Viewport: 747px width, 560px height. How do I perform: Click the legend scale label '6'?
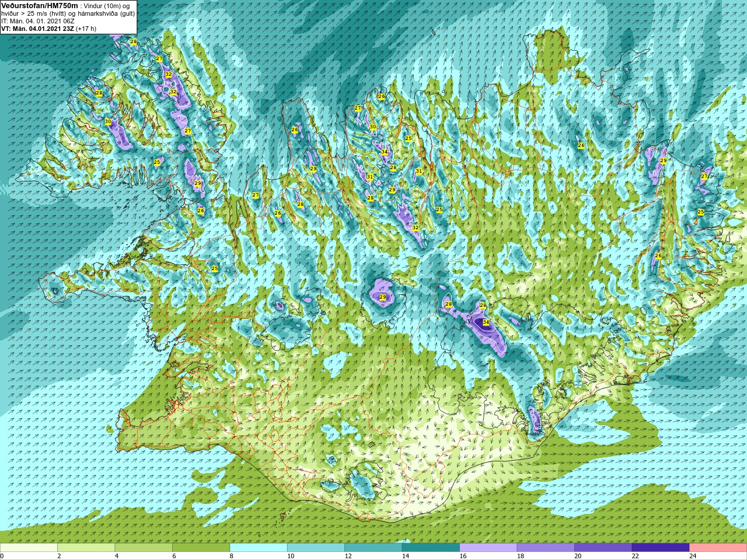174,556
